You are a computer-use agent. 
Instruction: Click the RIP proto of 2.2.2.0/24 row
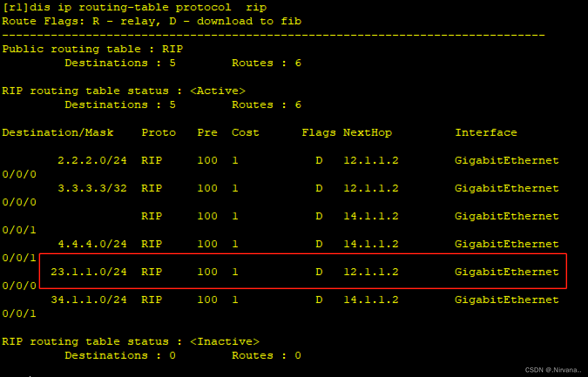[152, 161]
